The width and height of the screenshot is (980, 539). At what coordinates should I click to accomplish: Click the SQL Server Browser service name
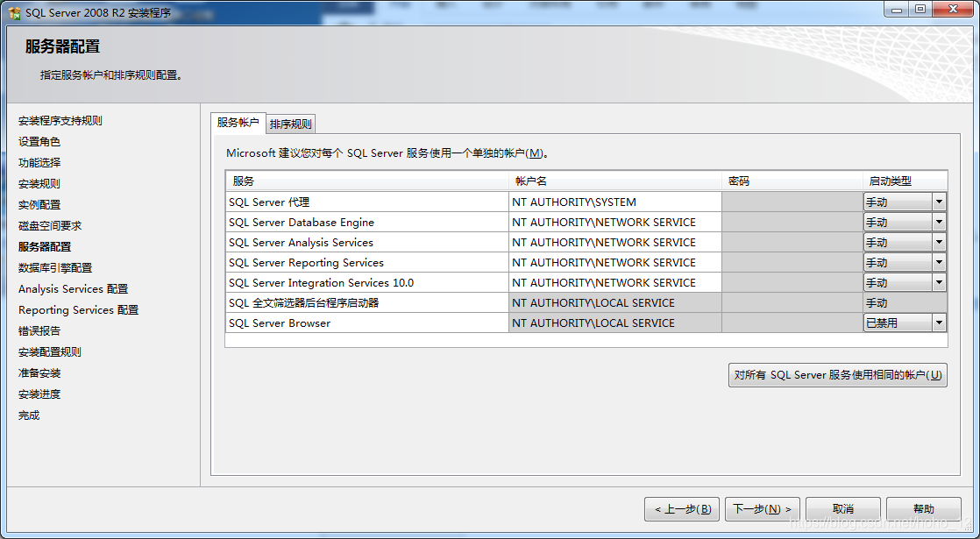[x=280, y=323]
